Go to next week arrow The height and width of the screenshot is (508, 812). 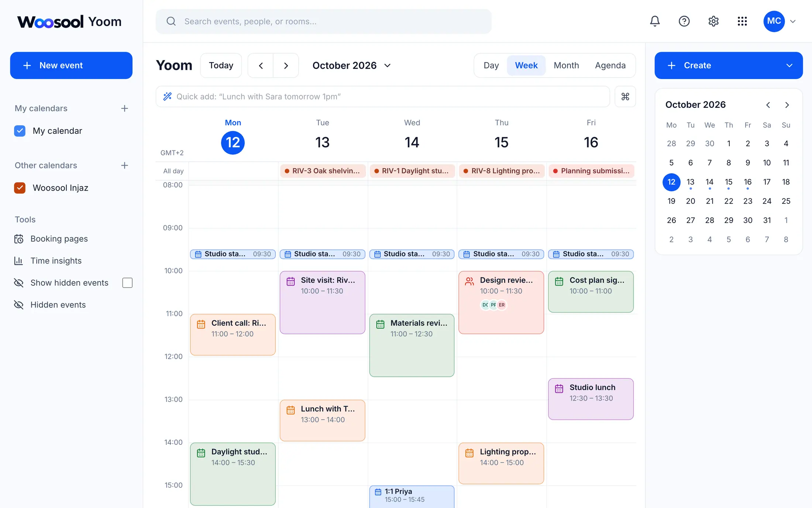tap(286, 65)
